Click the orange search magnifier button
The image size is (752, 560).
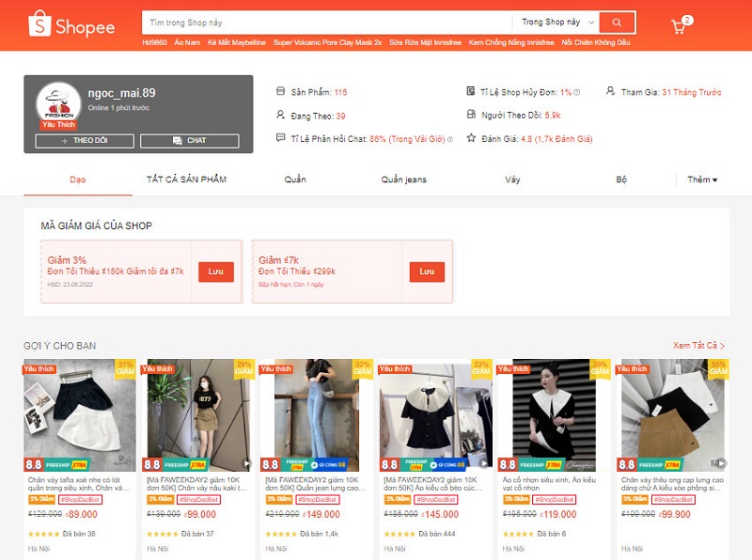click(617, 22)
